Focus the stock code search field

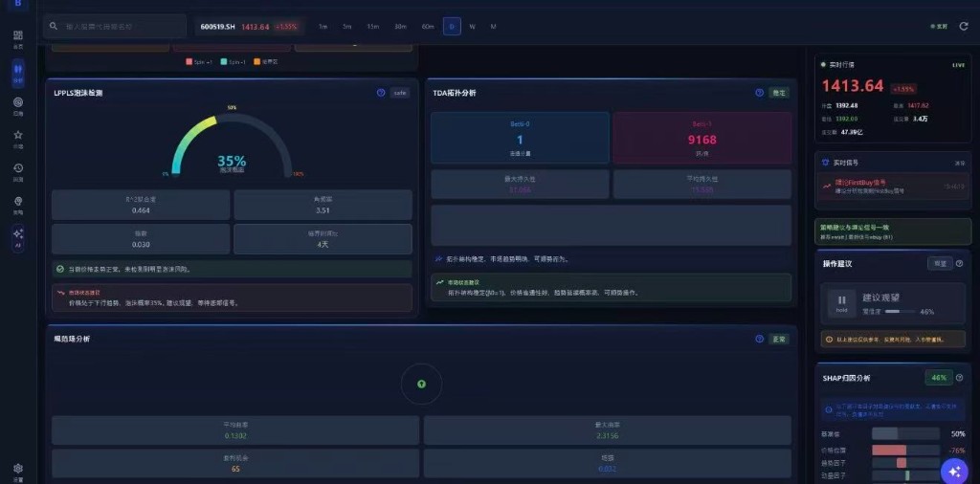(115, 26)
